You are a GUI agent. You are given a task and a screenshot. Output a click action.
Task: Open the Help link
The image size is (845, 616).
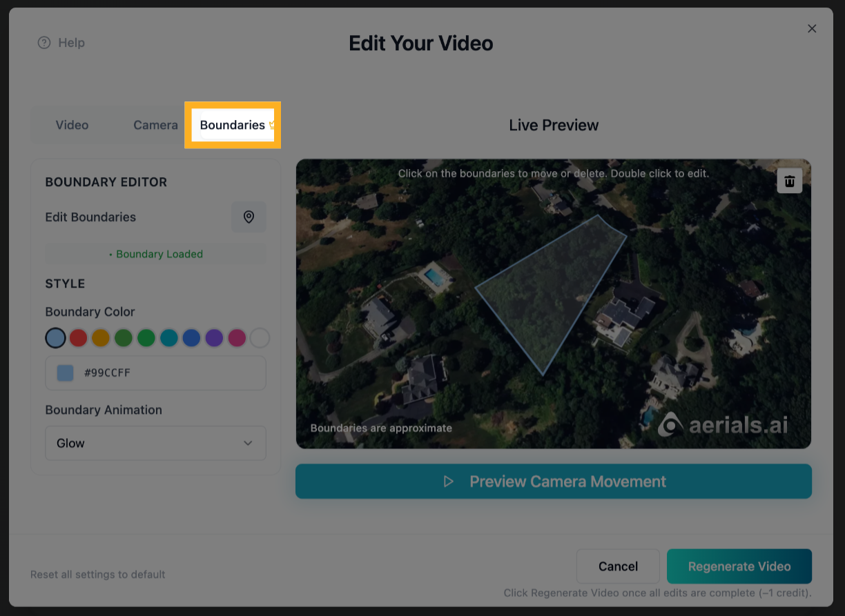(61, 43)
